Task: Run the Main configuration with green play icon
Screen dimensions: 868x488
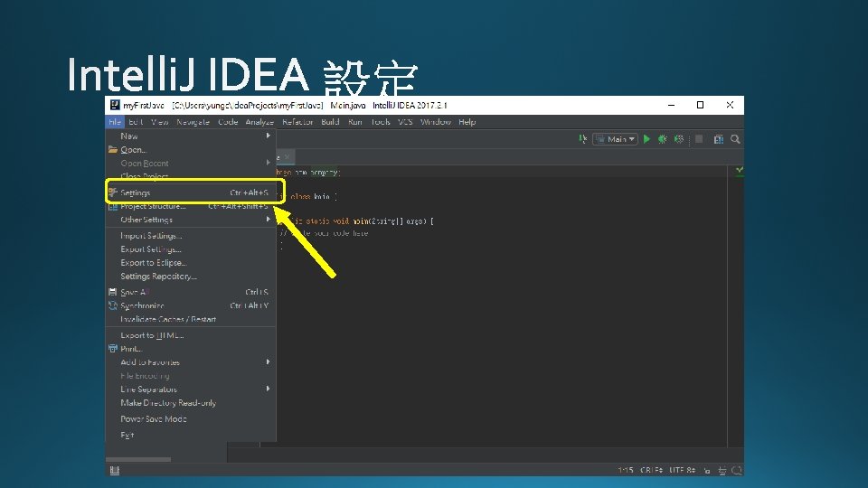Action: 646,139
